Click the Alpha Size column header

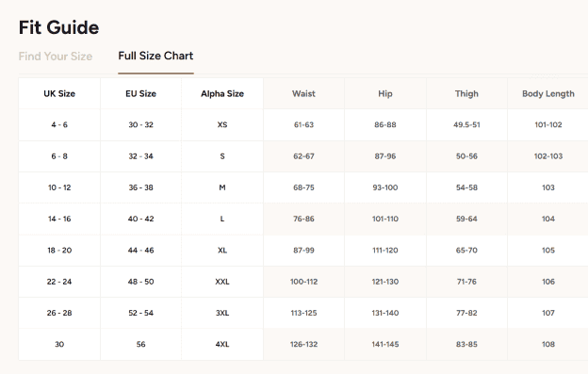(222, 93)
